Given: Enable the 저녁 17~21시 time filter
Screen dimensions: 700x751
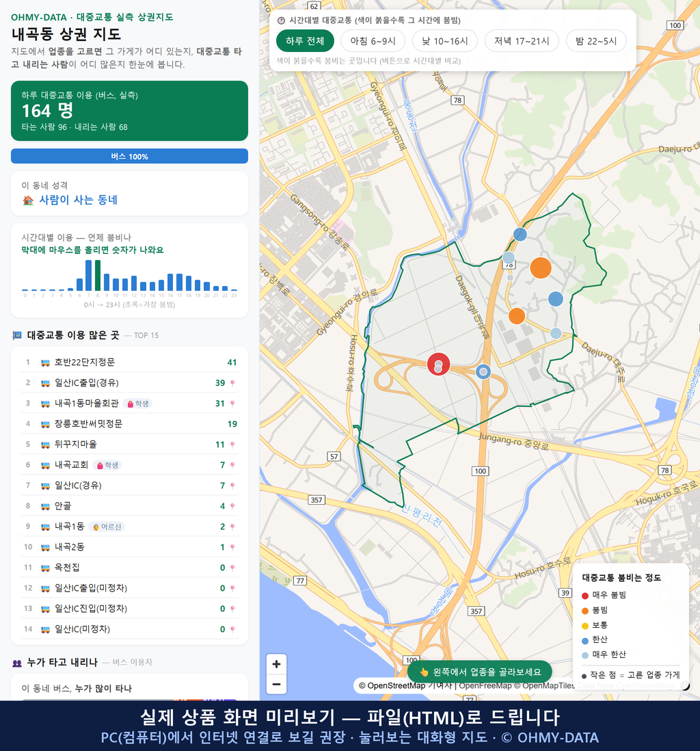Looking at the screenshot, I should (x=522, y=41).
